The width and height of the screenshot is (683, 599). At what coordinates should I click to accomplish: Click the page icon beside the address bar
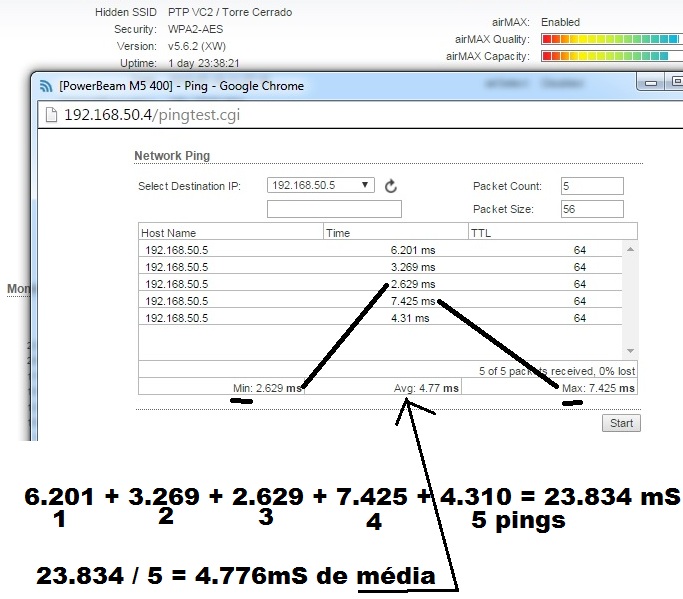[51, 115]
